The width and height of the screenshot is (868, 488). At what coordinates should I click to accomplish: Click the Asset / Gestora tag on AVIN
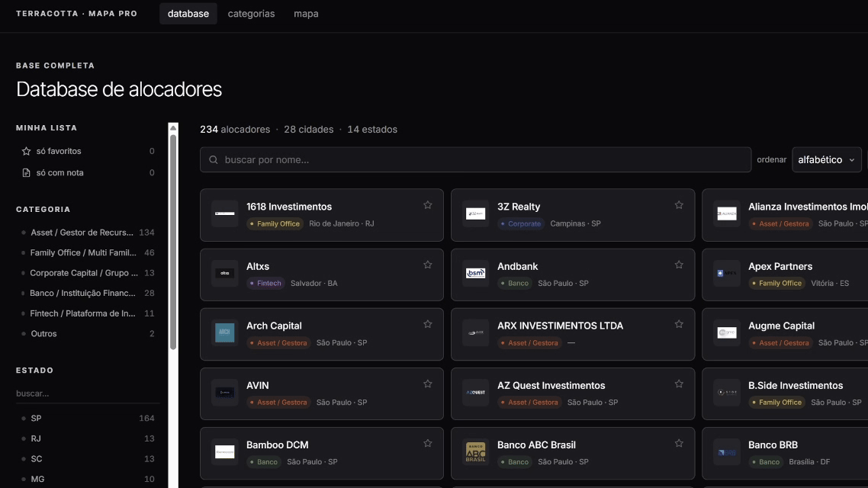pyautogui.click(x=278, y=403)
